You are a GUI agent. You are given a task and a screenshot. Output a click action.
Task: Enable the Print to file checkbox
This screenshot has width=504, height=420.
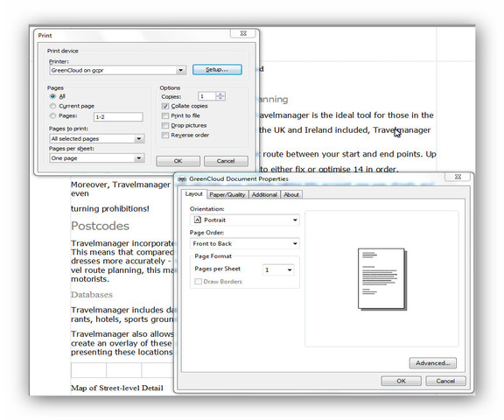coord(165,115)
